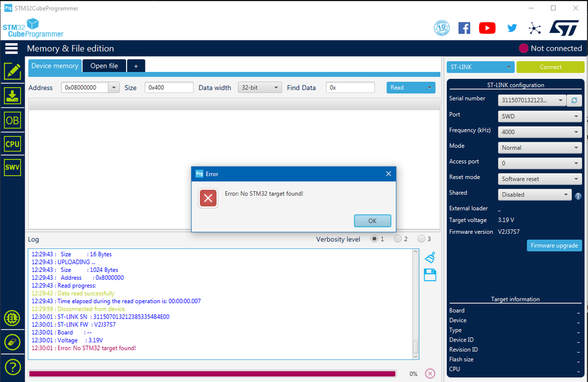Open the Twitter link icon

[512, 28]
